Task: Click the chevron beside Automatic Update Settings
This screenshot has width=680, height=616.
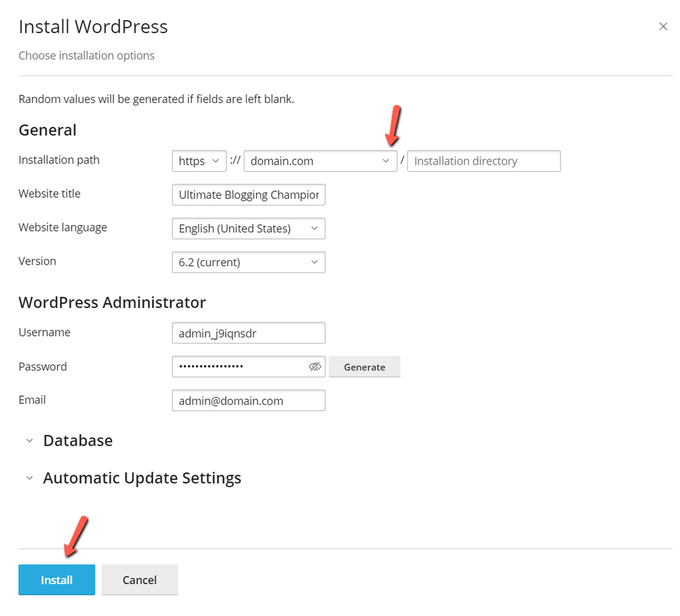Action: (x=29, y=477)
